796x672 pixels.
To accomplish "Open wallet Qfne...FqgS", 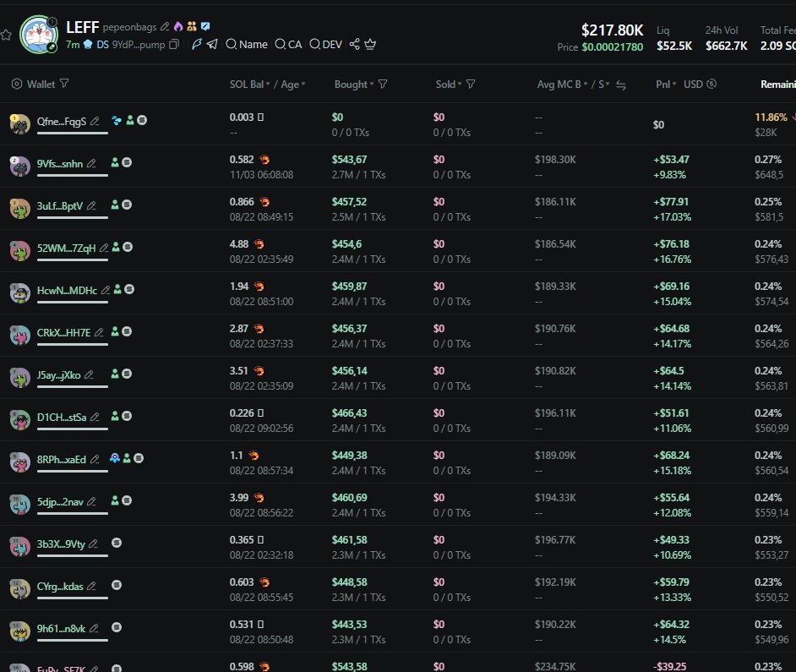I will point(62,122).
